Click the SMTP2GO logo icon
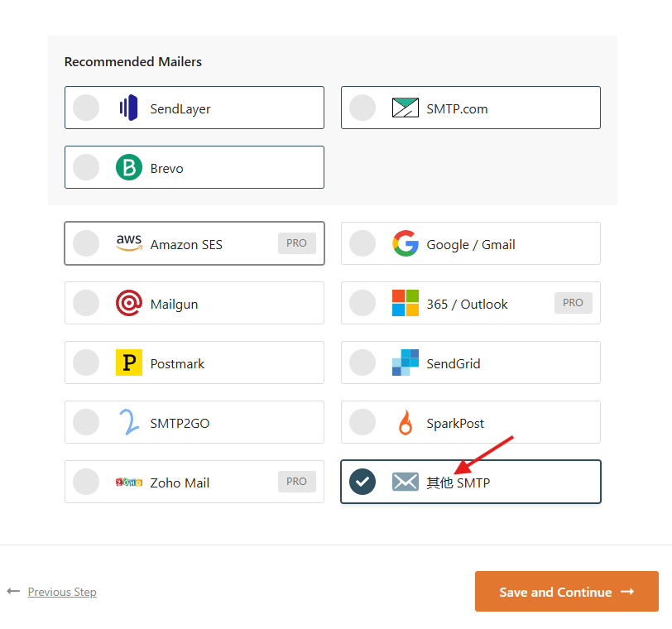Screen dimensions: 672x629 (x=129, y=422)
